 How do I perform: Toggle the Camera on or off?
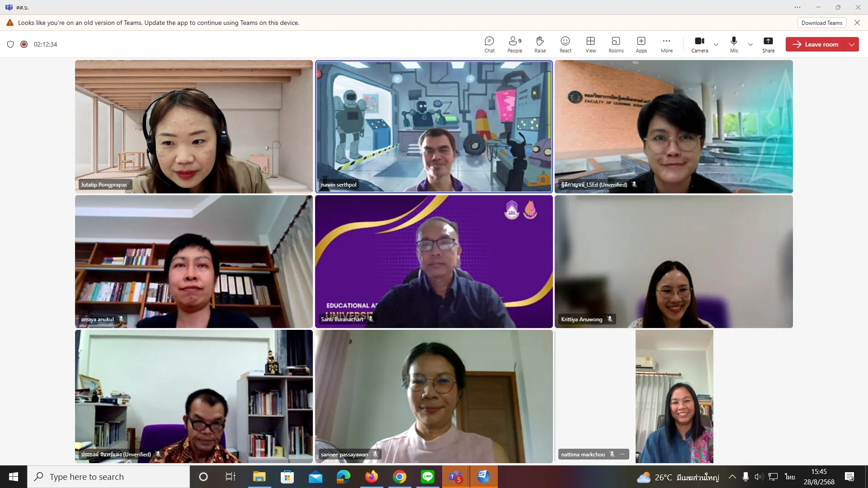[x=699, y=44]
